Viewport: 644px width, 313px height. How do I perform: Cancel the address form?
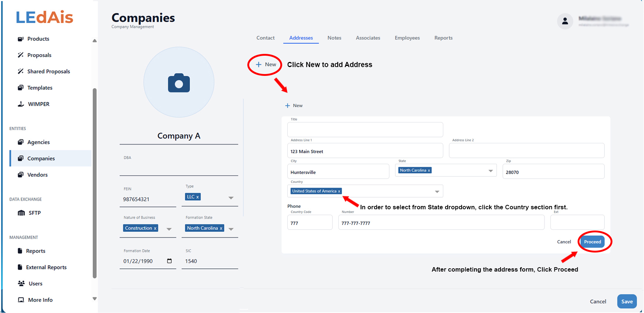coord(564,242)
